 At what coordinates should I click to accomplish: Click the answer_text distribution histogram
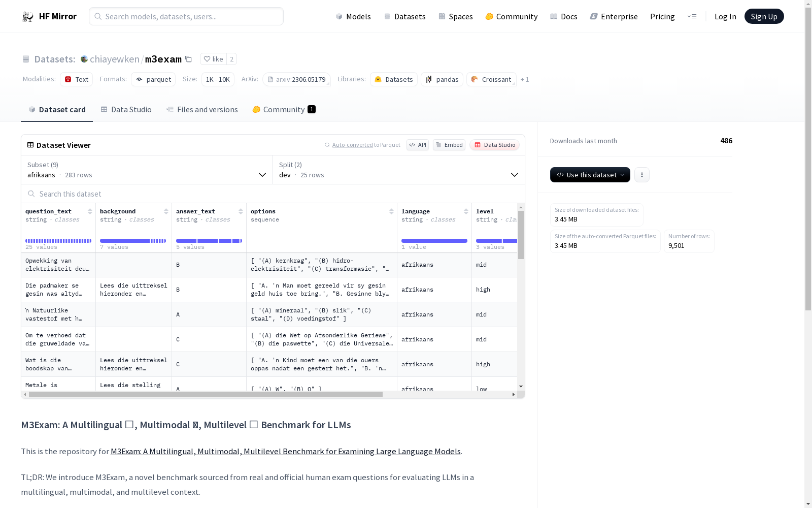click(209, 241)
